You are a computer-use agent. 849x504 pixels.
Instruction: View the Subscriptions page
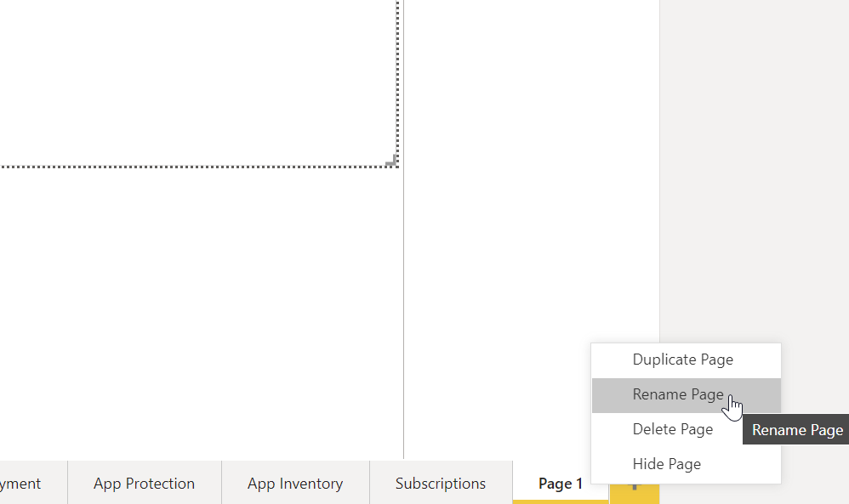[x=441, y=483]
